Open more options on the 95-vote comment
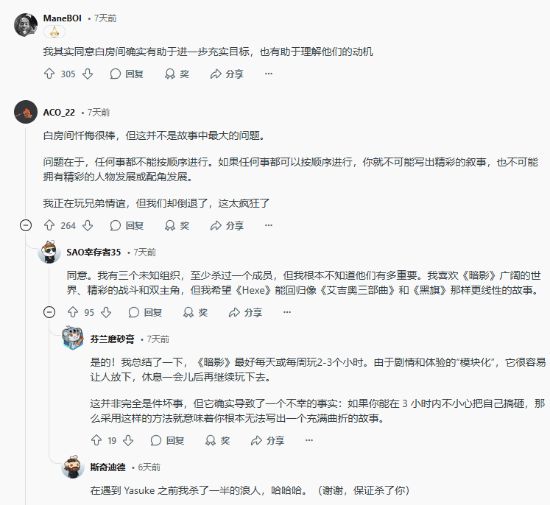The width and height of the screenshot is (550, 505). [287, 312]
